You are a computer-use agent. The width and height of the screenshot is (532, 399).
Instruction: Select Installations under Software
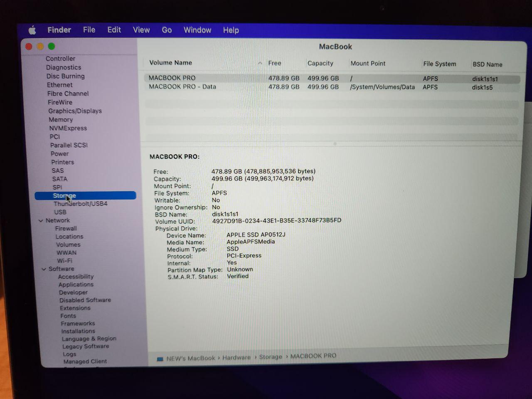[78, 331]
